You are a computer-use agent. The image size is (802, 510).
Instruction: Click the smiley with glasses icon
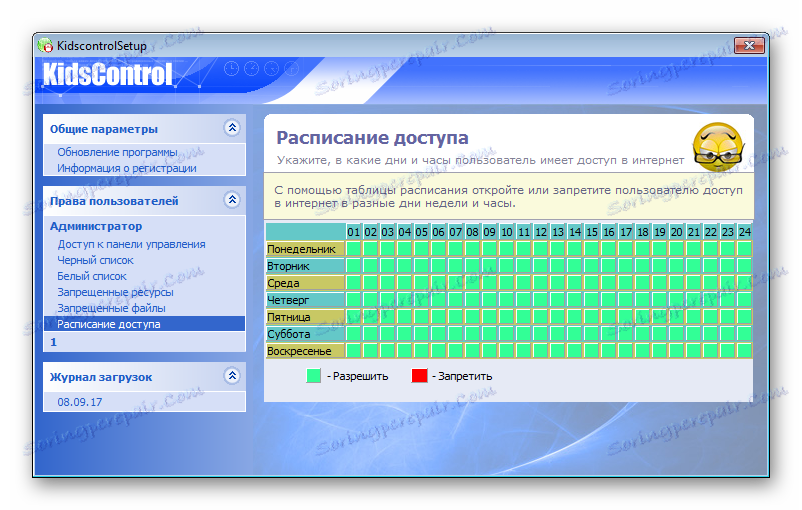pyautogui.click(x=717, y=147)
